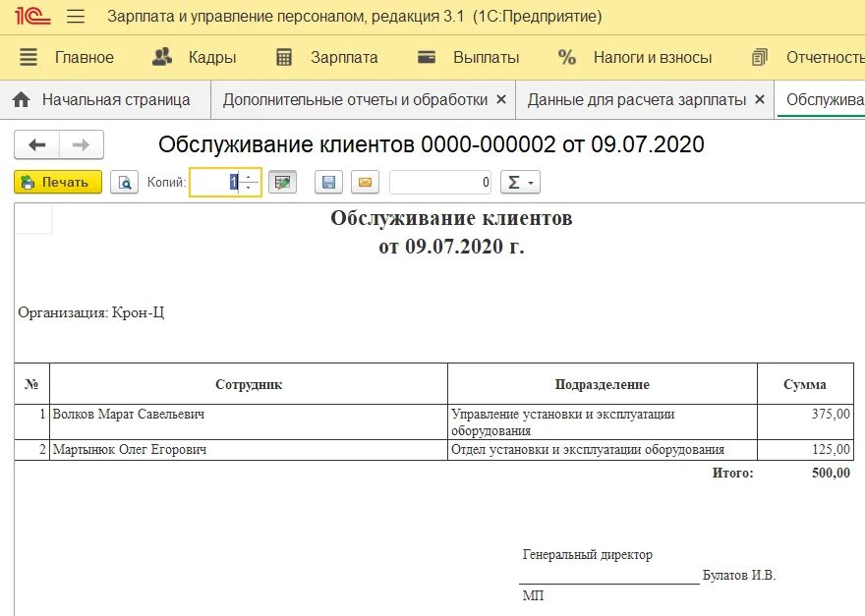The image size is (865, 616).
Task: Click the Генеральный директор text
Action: [x=588, y=555]
